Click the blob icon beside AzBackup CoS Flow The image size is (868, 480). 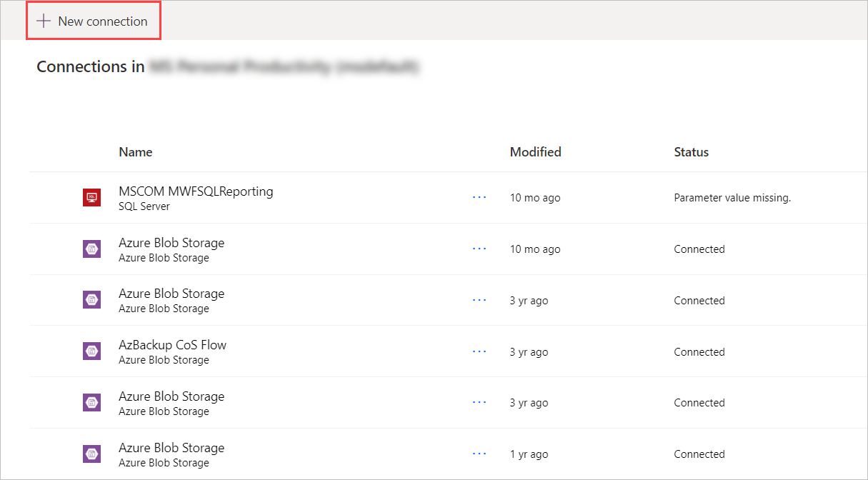(91, 351)
